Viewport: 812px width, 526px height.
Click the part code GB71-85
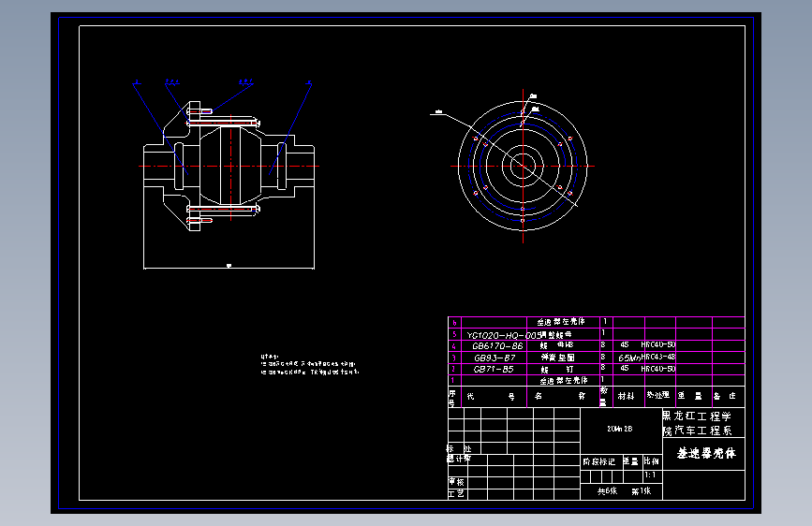[x=494, y=369]
